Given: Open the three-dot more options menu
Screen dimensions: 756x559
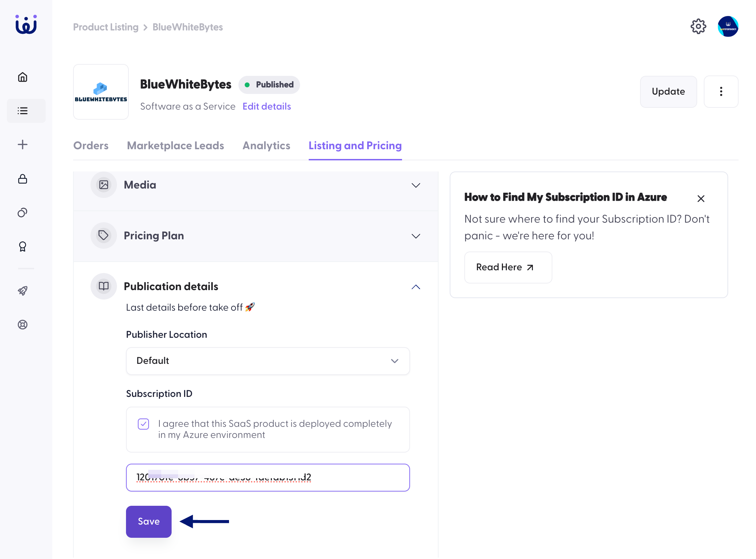Looking at the screenshot, I should pos(721,91).
